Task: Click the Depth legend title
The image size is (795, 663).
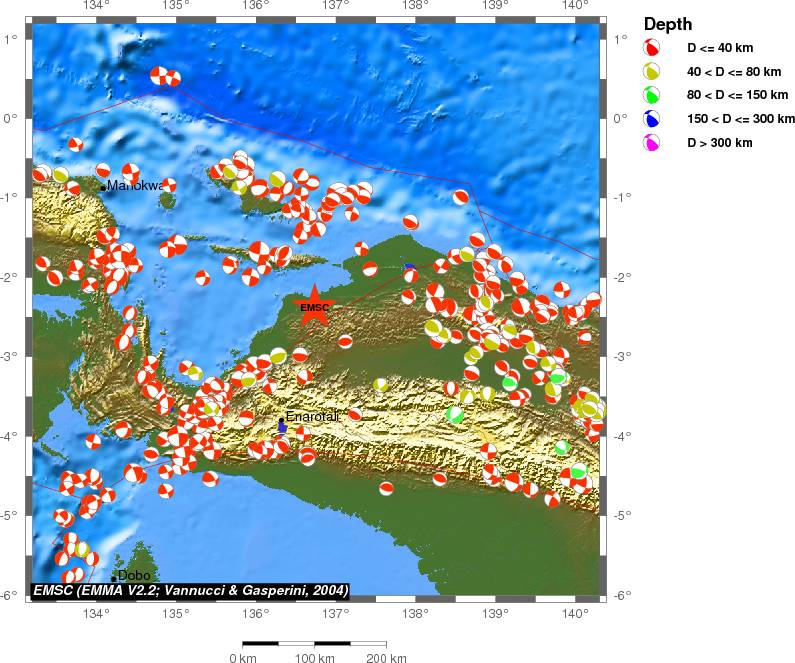Action: click(668, 24)
